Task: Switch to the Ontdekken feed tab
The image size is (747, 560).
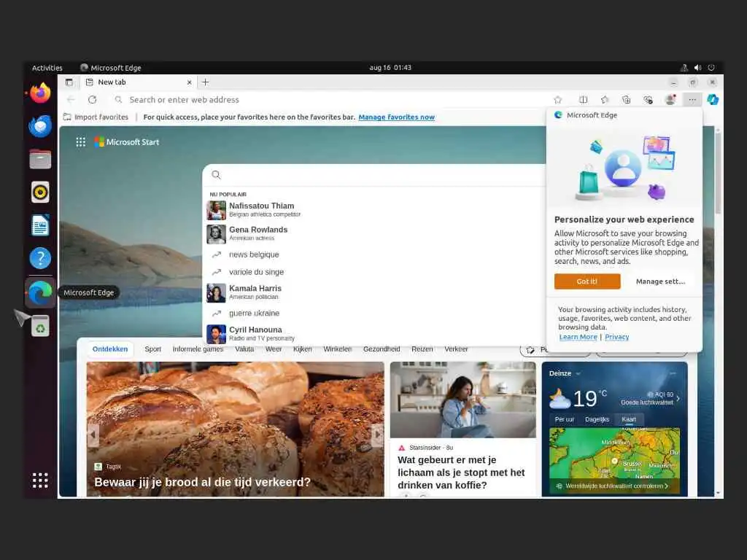Action: point(110,349)
